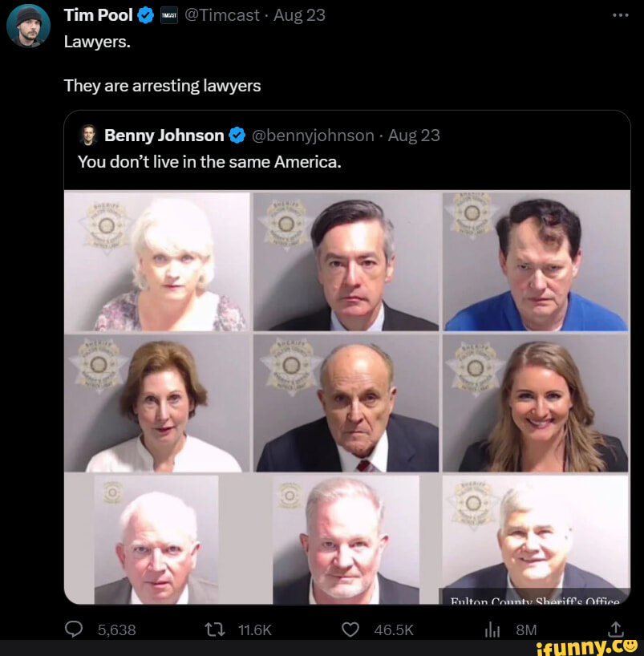
Task: Click the reply comment icon
Action: [75, 630]
